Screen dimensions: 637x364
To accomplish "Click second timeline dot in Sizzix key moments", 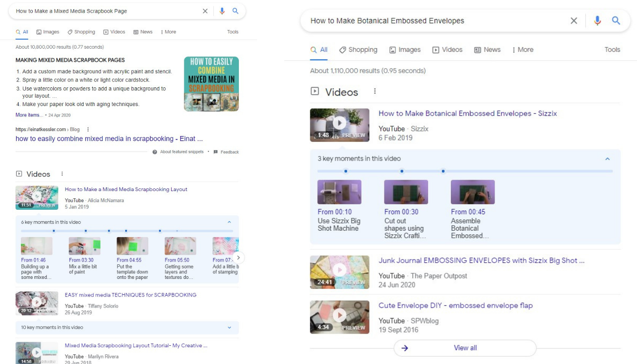I will tap(402, 172).
